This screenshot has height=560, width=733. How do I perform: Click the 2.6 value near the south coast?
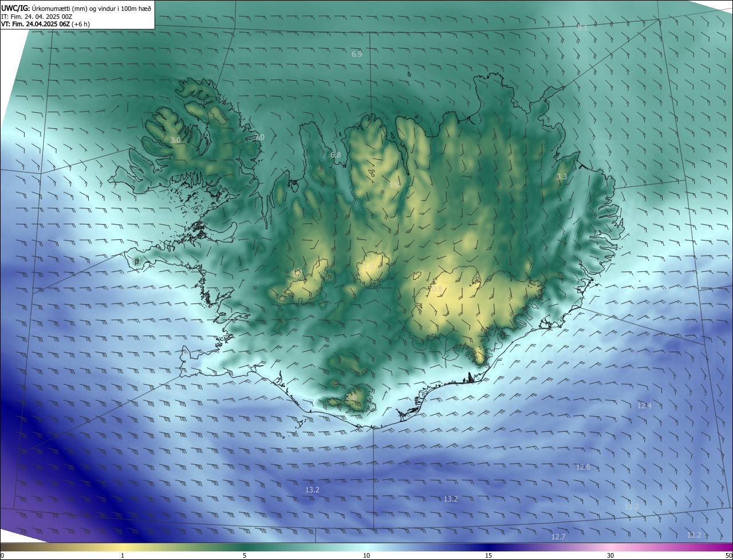[351, 397]
